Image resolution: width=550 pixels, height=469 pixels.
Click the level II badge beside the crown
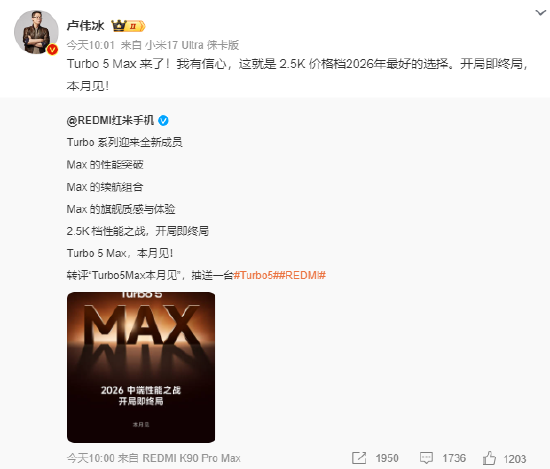(x=136, y=26)
